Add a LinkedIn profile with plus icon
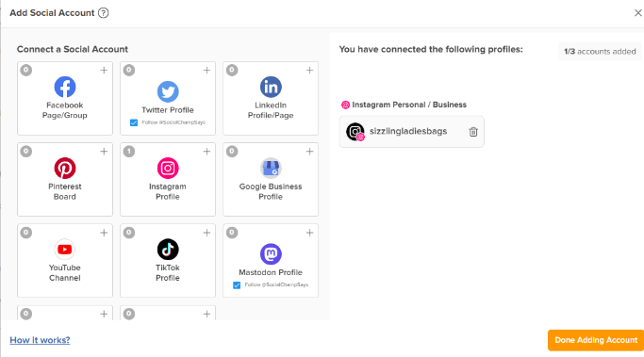Screen dimensions: 644x357 pyautogui.click(x=309, y=70)
